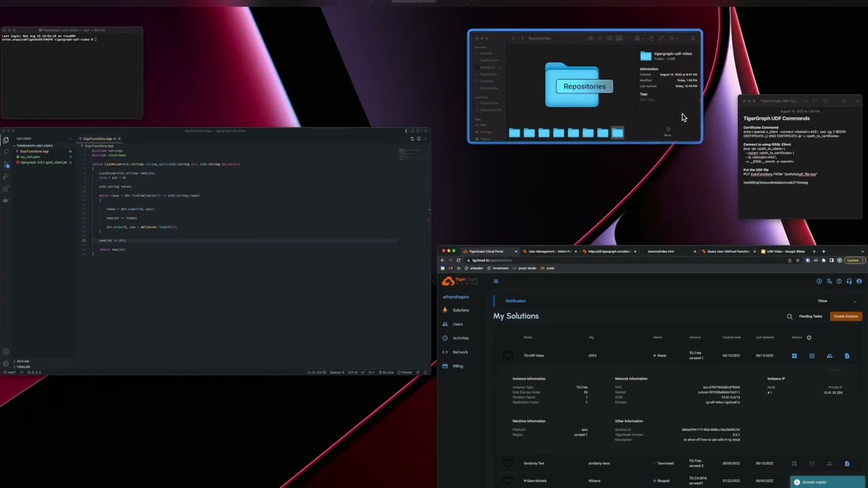Switch Finder to list view
The height and width of the screenshot is (488, 868).
[x=599, y=38]
